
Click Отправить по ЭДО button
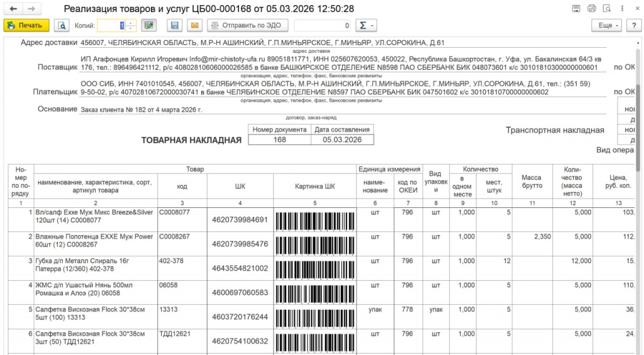[248, 25]
